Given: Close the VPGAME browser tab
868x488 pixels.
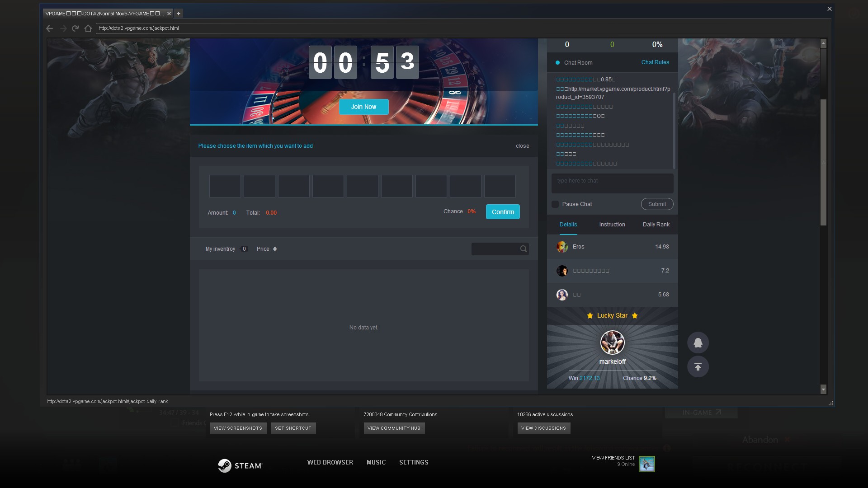Looking at the screenshot, I should [x=169, y=14].
